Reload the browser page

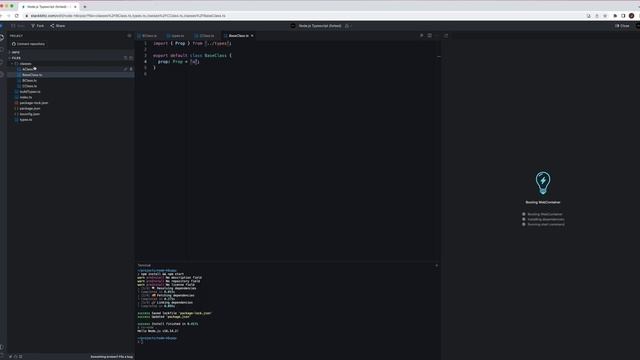pyautogui.click(x=17, y=16)
